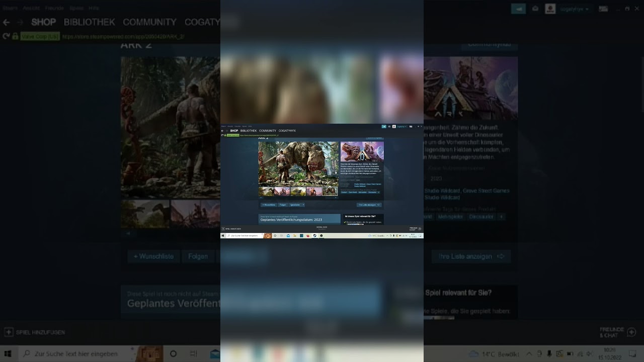The width and height of the screenshot is (644, 362).
Task: Switch to BIBLIOTHEK in the sharp Steam window
Action: [x=249, y=131]
